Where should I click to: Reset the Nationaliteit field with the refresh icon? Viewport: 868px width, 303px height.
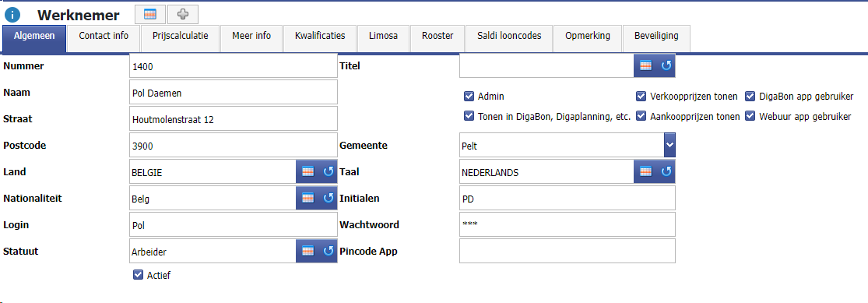pyautogui.click(x=329, y=199)
